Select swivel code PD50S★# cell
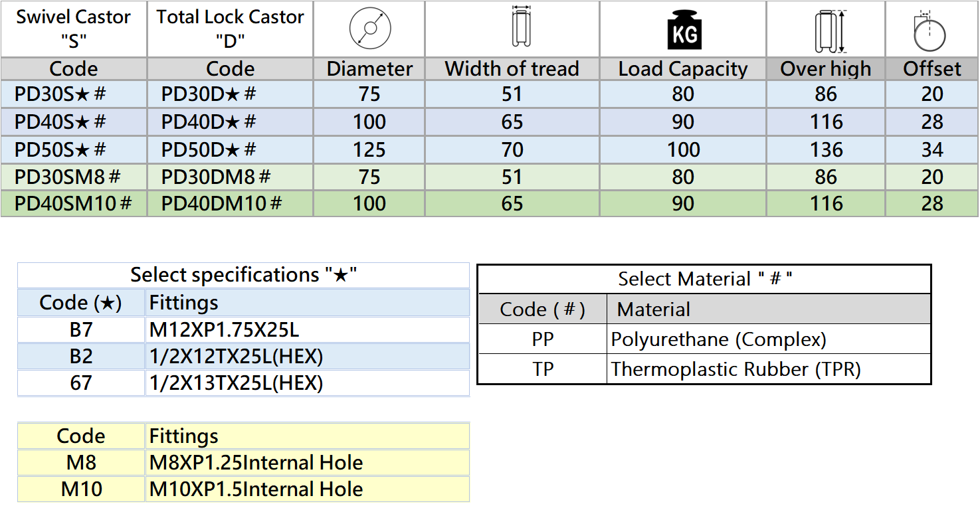Screen dimensions: 980x514 (x=60, y=149)
